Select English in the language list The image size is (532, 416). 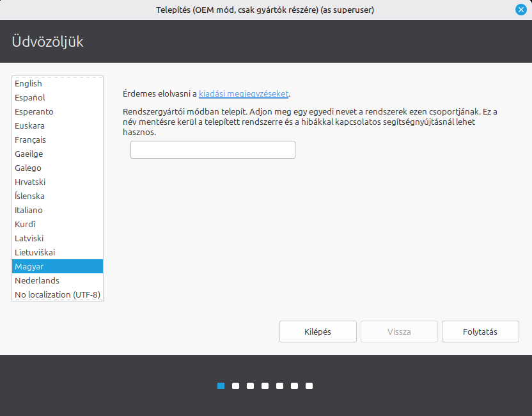(28, 83)
